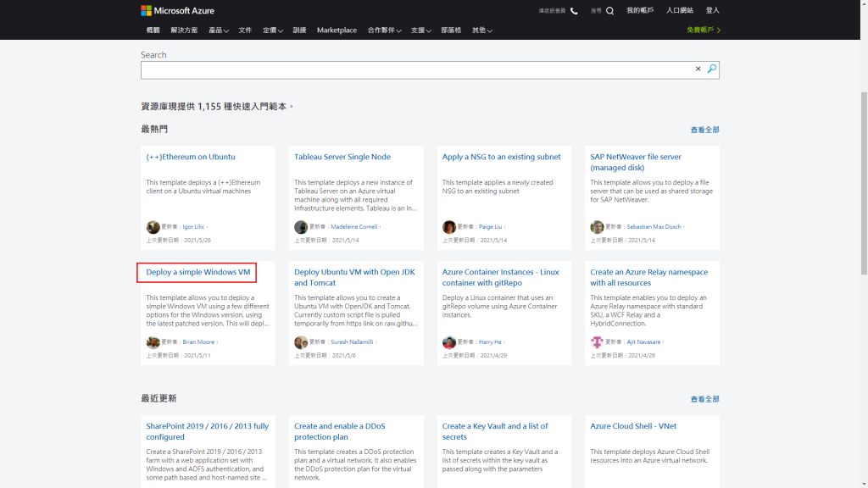Click the phone icon for sales contact
The image size is (868, 488).
point(574,10)
